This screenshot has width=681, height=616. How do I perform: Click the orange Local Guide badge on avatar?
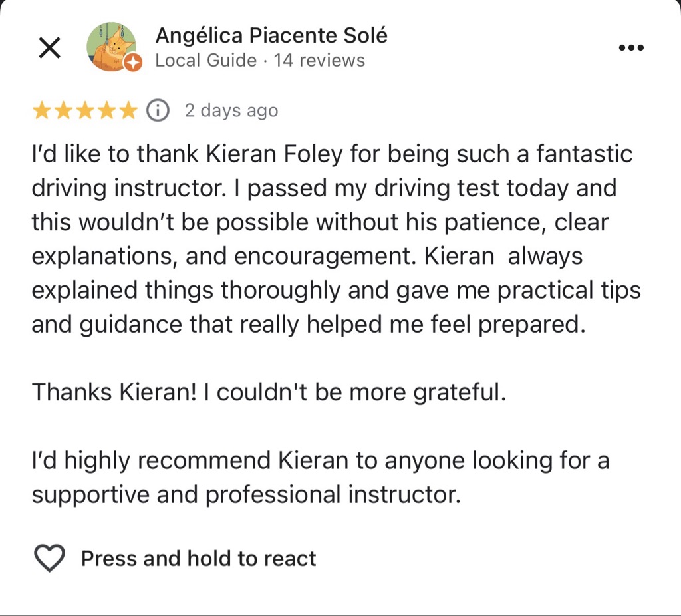(x=133, y=63)
